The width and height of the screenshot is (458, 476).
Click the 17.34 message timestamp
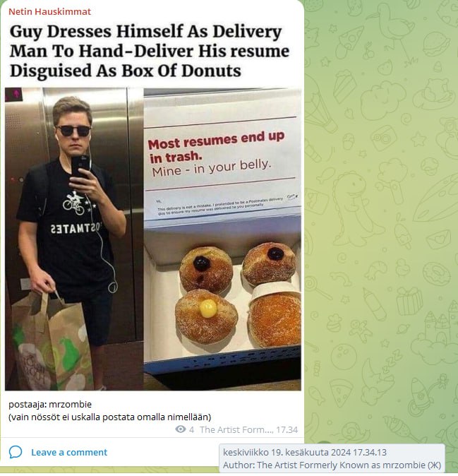coord(287,430)
